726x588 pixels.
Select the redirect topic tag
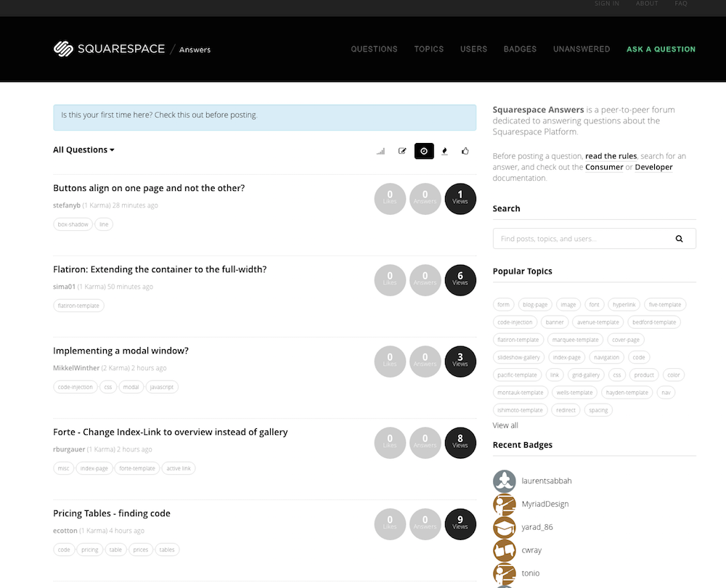click(566, 410)
